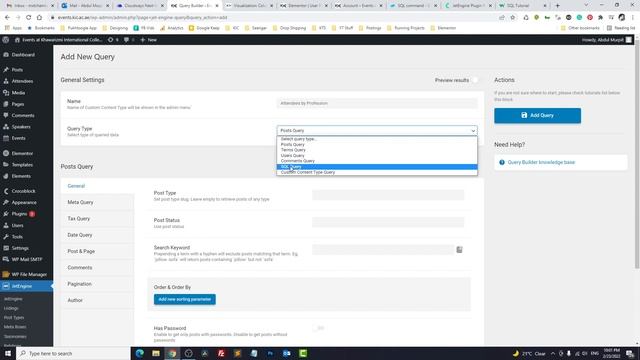640x360 pixels.
Task: Click the Add Query button
Action: [x=537, y=116]
